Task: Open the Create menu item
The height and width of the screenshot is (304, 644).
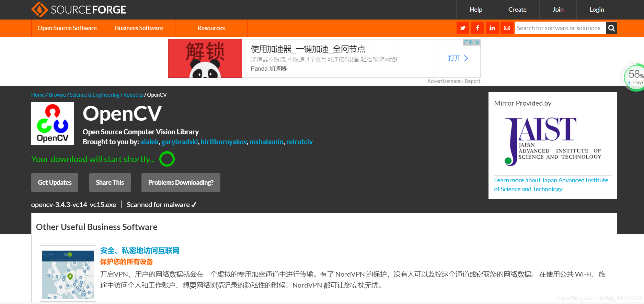Action: tap(517, 10)
